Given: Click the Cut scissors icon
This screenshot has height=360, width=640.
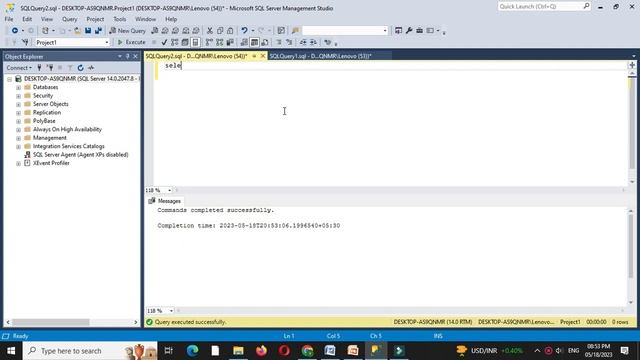Looking at the screenshot, I should [x=210, y=31].
